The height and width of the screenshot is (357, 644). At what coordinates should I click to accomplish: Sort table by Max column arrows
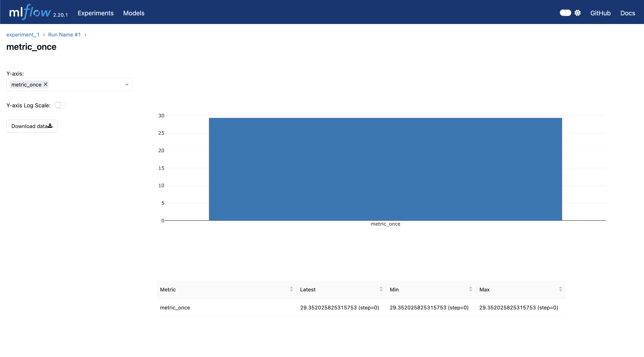560,289
